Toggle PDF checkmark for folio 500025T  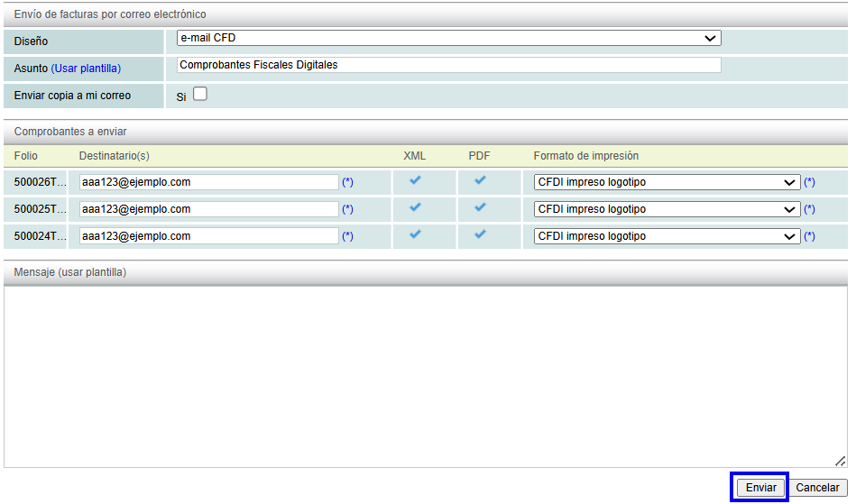click(480, 207)
